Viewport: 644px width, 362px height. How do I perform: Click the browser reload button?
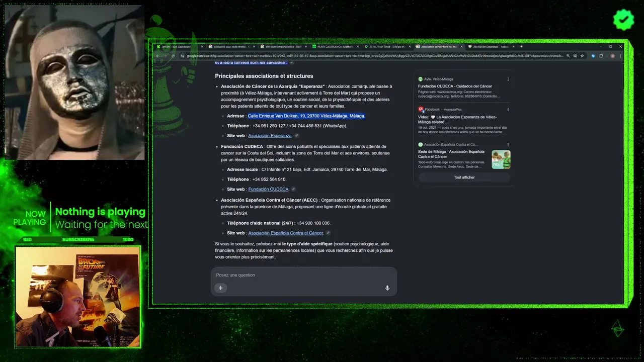(x=173, y=56)
